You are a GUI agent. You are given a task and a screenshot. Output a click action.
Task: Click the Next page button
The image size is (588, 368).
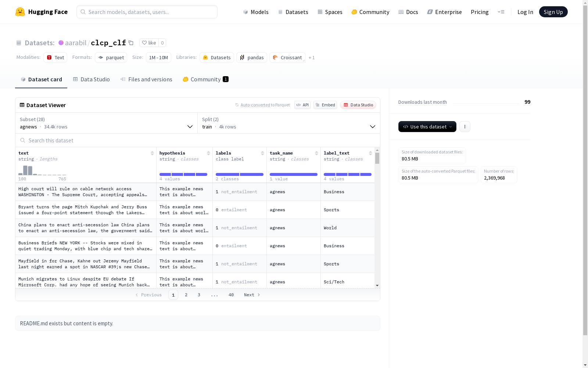pyautogui.click(x=252, y=295)
